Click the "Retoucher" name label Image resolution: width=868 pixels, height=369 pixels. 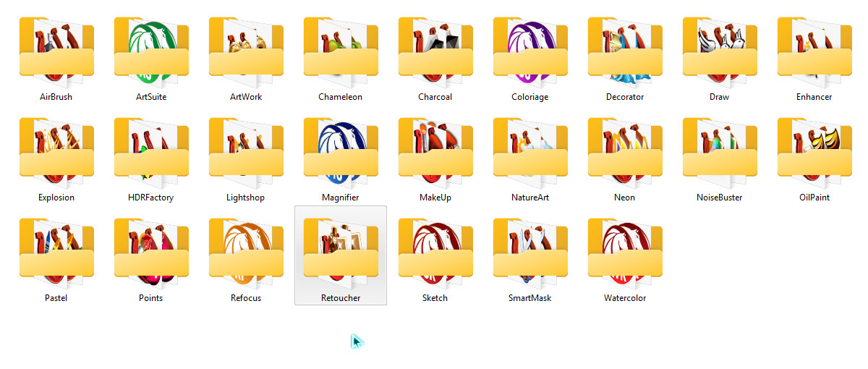point(341,298)
